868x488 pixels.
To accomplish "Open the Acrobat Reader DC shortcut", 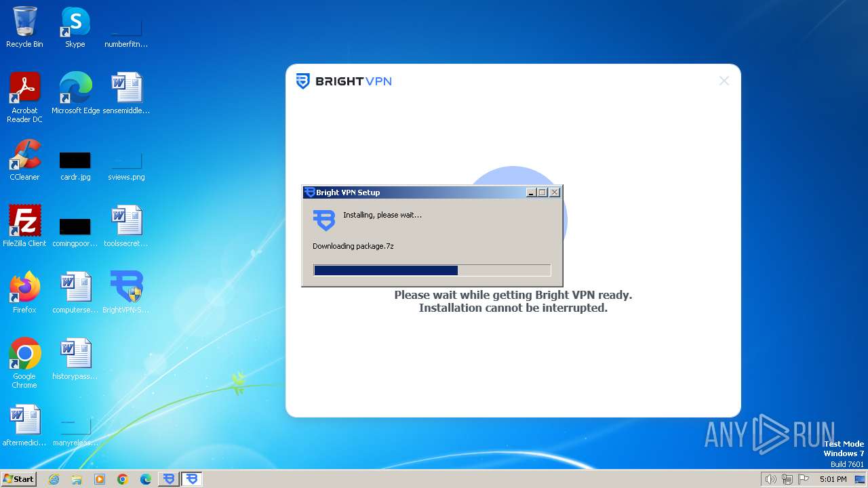I will pyautogui.click(x=24, y=98).
